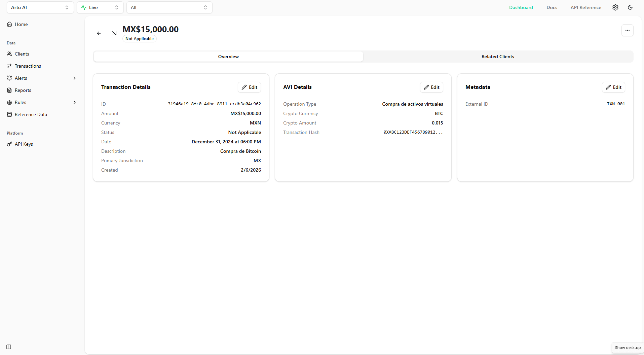Screen dimensions: 644x355
Task: Click the Live pulse activity icon
Action: pyautogui.click(x=84, y=7)
